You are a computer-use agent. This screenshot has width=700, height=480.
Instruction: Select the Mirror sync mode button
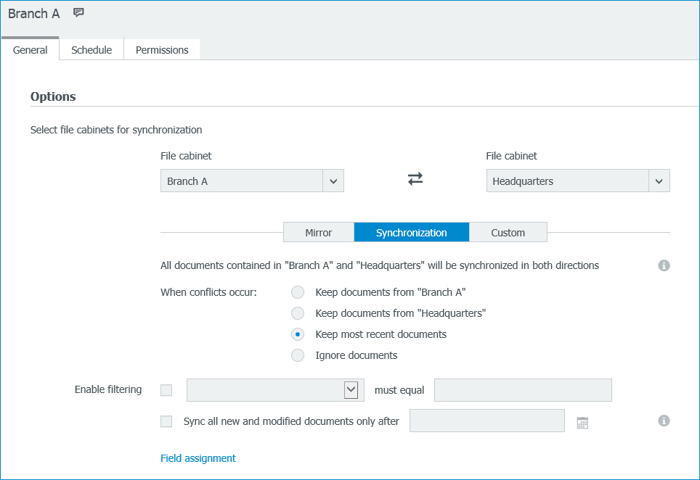[318, 232]
